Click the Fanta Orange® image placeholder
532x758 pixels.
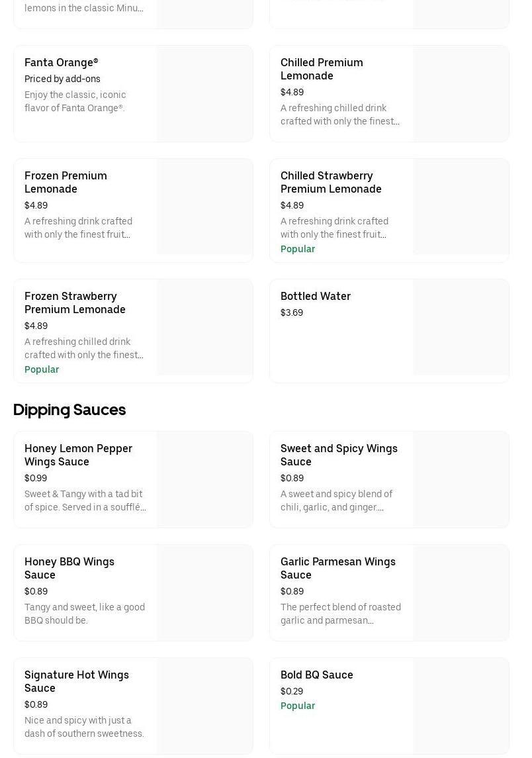(204, 93)
